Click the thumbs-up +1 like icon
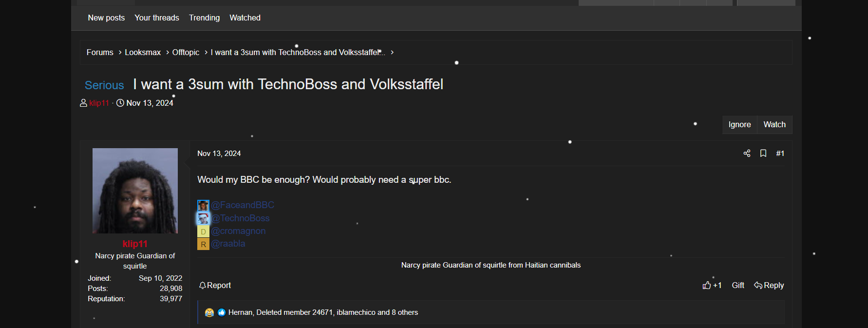 [707, 286]
